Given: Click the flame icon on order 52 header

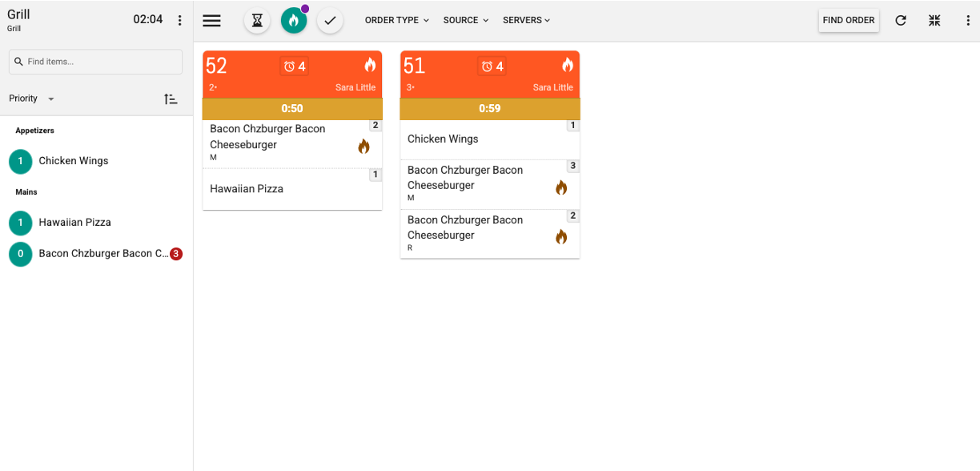Looking at the screenshot, I should pyautogui.click(x=370, y=65).
